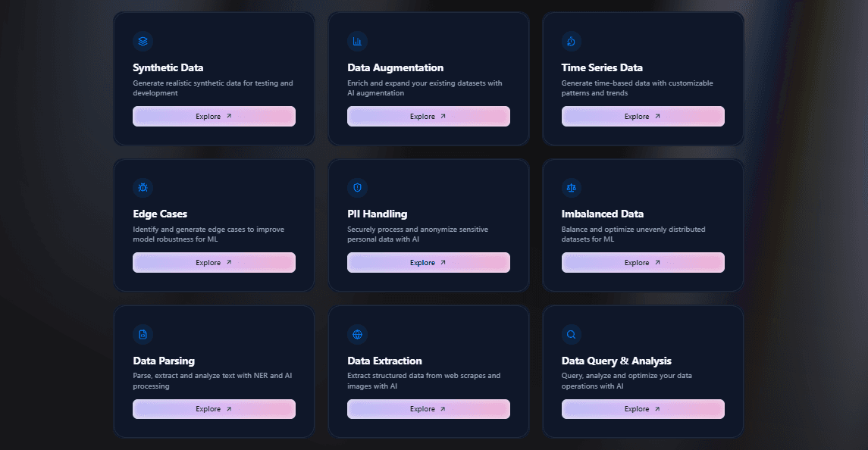Screen dimensions: 868x450
Task: Click the Time Series Data clock icon
Action: click(572, 41)
